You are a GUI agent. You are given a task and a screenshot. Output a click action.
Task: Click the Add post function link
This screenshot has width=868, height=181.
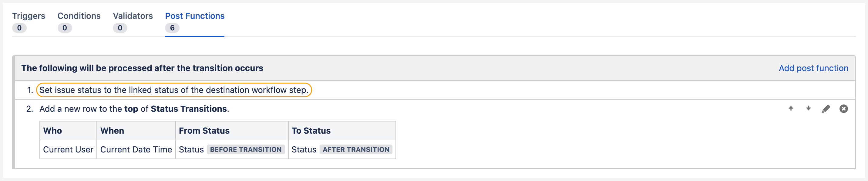point(813,68)
